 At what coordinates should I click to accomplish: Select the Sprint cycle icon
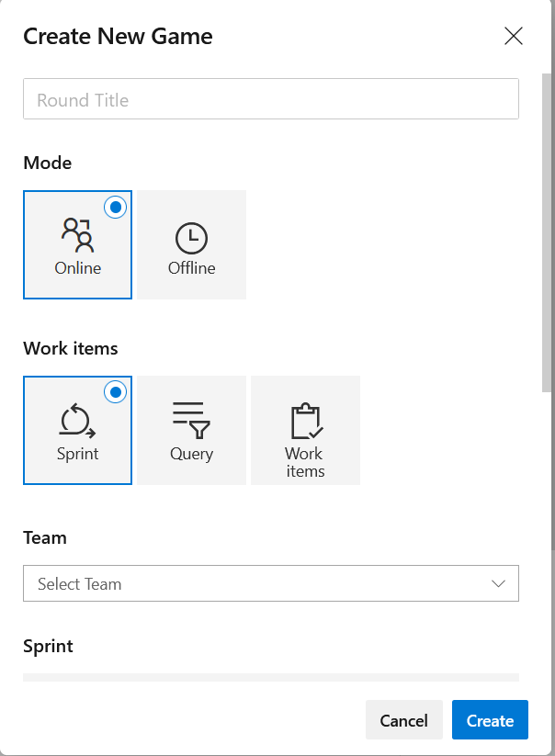pyautogui.click(x=77, y=418)
